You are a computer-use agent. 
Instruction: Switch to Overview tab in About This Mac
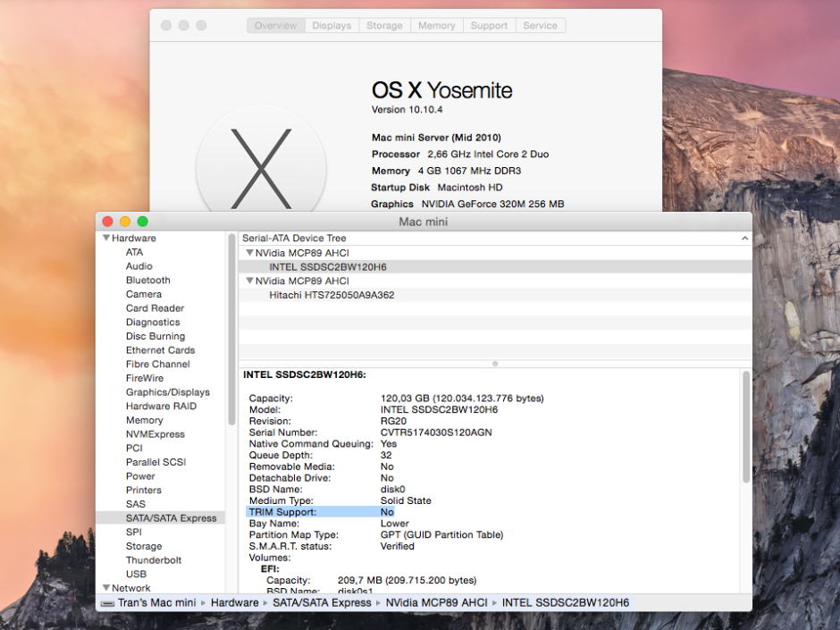pyautogui.click(x=275, y=25)
